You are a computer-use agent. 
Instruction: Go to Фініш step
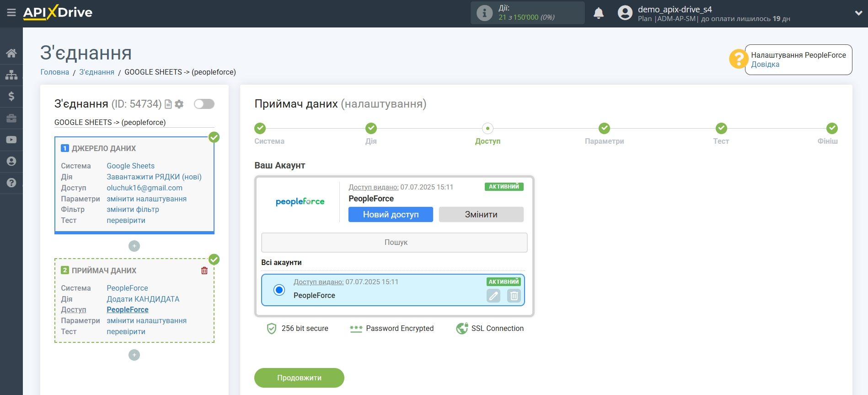point(832,128)
